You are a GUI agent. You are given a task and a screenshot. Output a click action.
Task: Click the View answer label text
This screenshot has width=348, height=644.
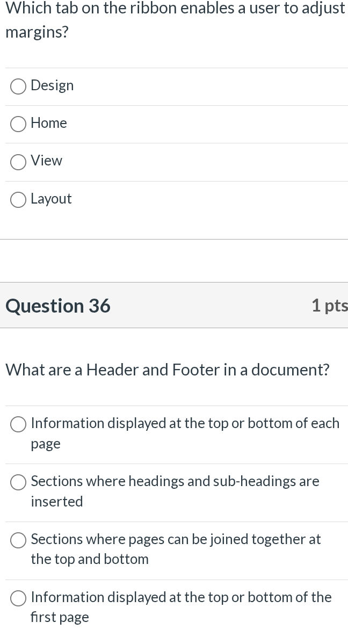pos(47,161)
